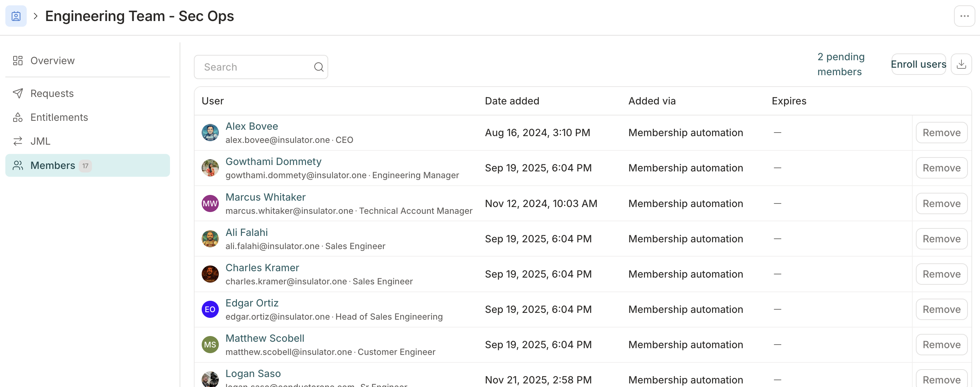The width and height of the screenshot is (980, 387).
Task: Click edgar.ortiz@insulator.one email text
Action: pyautogui.click(x=277, y=316)
